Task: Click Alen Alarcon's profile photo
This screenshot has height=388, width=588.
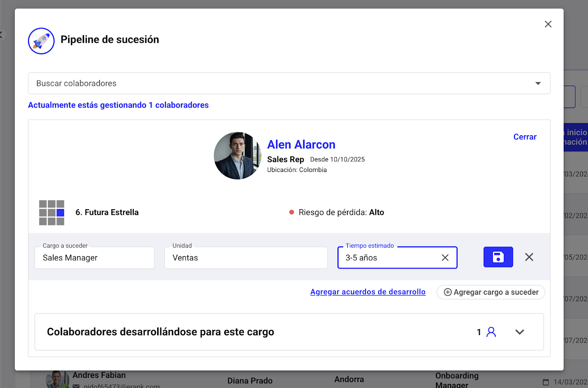Action: [x=237, y=156]
